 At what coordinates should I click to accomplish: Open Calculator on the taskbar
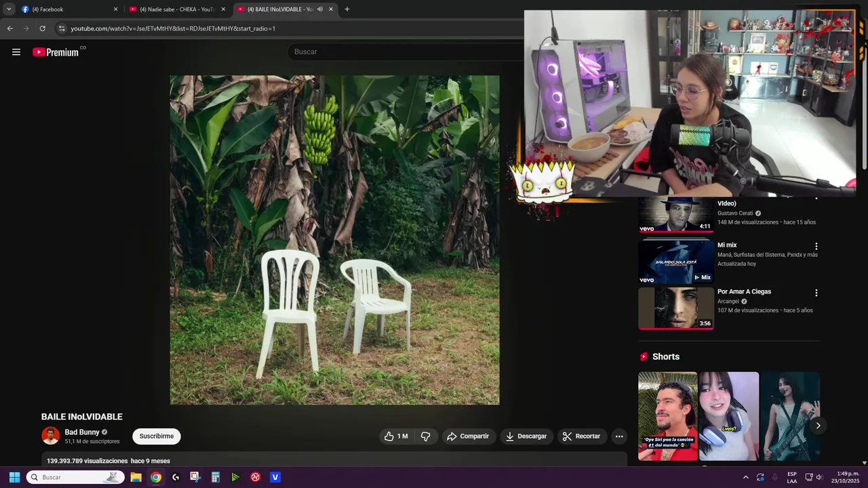215,477
